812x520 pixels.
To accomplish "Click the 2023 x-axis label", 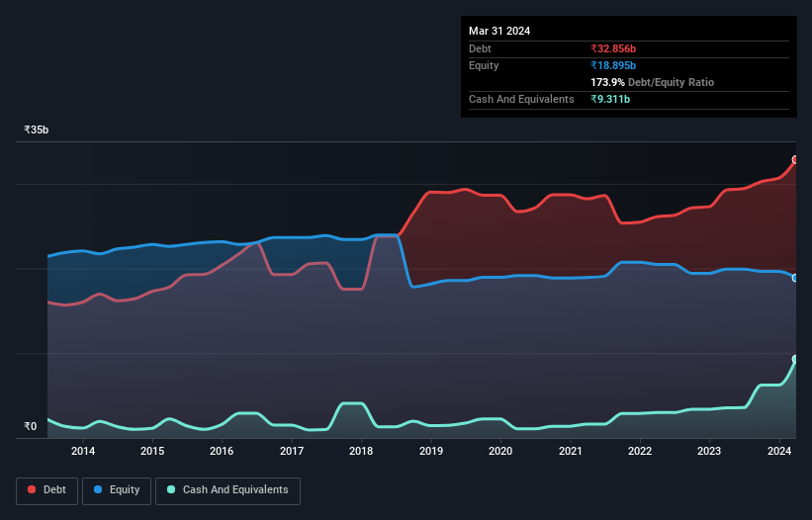I will [709, 451].
